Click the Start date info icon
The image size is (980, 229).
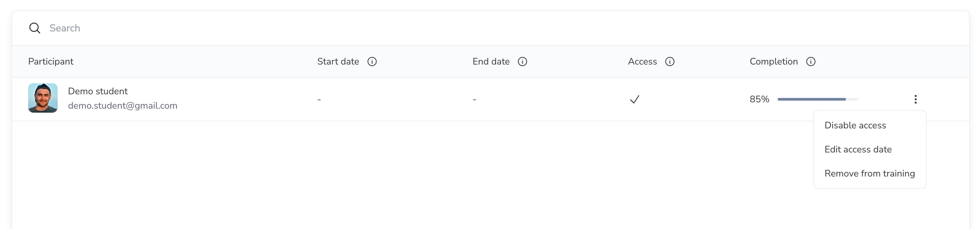point(372,62)
